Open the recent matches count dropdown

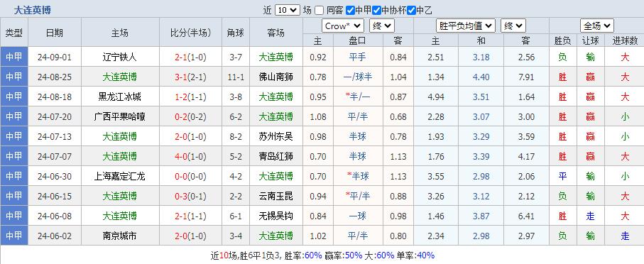click(x=287, y=10)
